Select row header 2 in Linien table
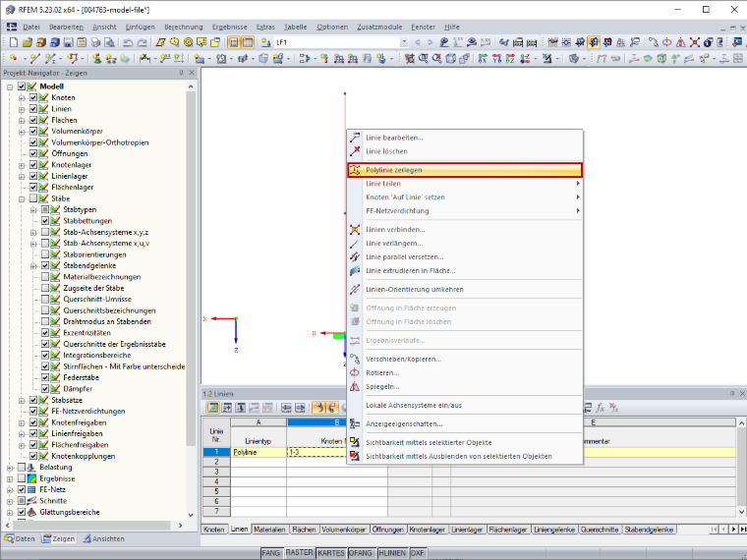 (216, 462)
